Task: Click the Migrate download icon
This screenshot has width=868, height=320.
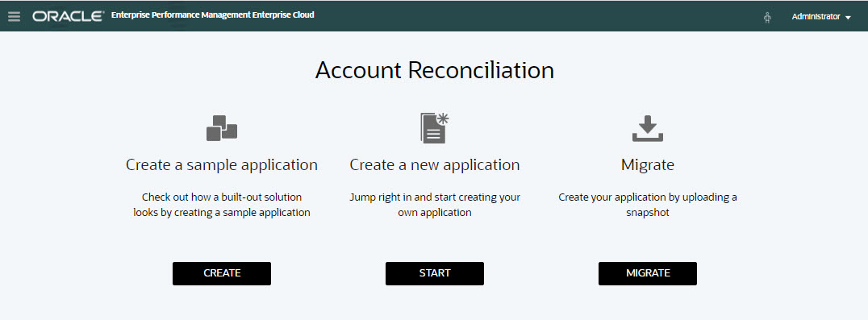Action: pos(648,128)
